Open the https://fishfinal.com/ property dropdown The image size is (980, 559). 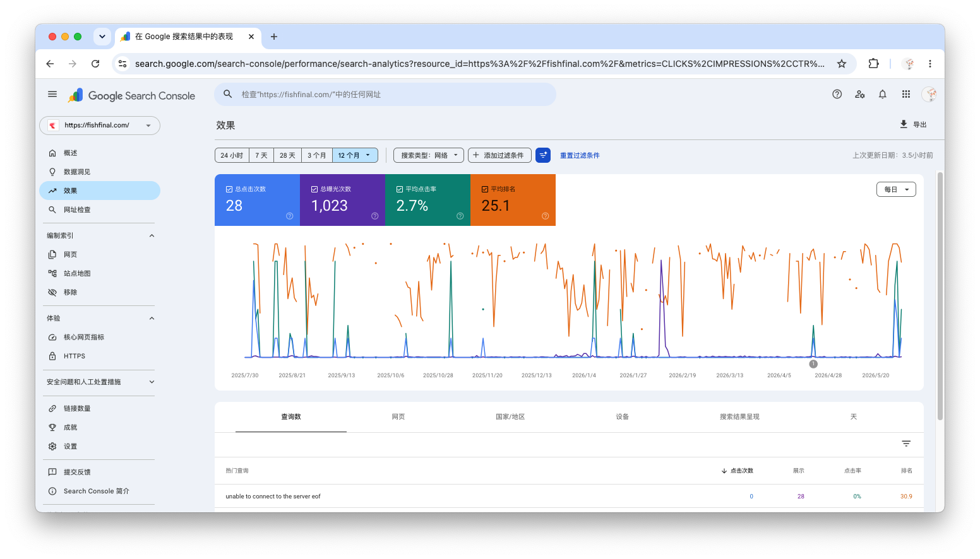100,126
